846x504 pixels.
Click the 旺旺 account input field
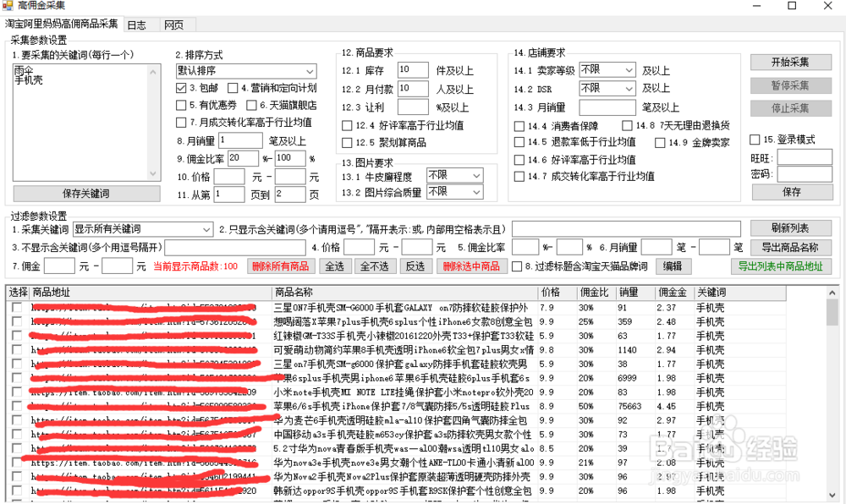[804, 158]
